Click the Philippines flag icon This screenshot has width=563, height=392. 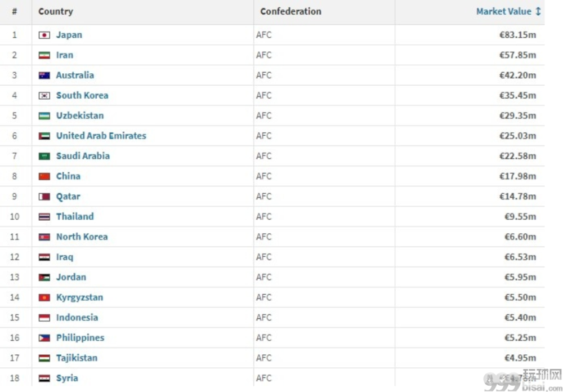click(44, 338)
